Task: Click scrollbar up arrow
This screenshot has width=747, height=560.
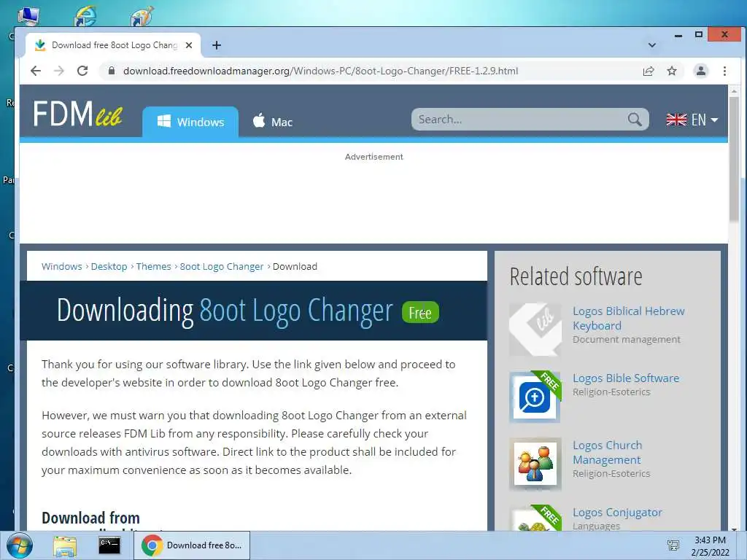Action: pos(734,90)
